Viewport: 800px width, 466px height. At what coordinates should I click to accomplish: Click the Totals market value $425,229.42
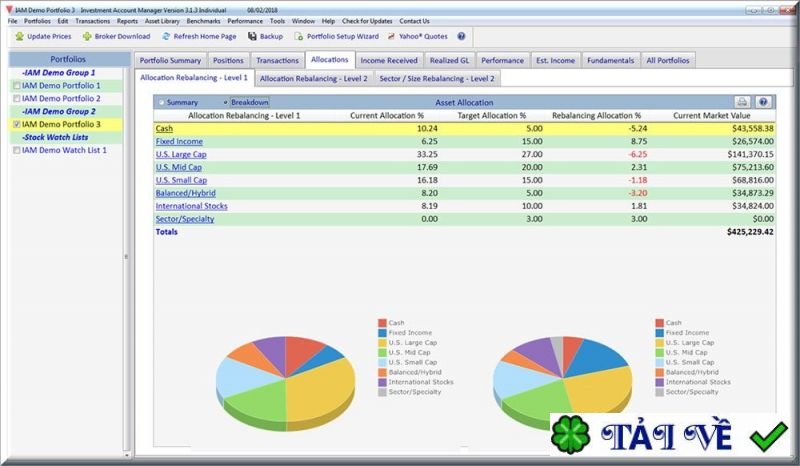pos(750,232)
